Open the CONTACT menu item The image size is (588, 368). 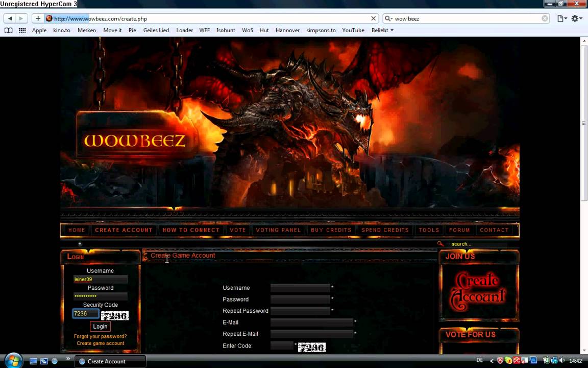(494, 230)
